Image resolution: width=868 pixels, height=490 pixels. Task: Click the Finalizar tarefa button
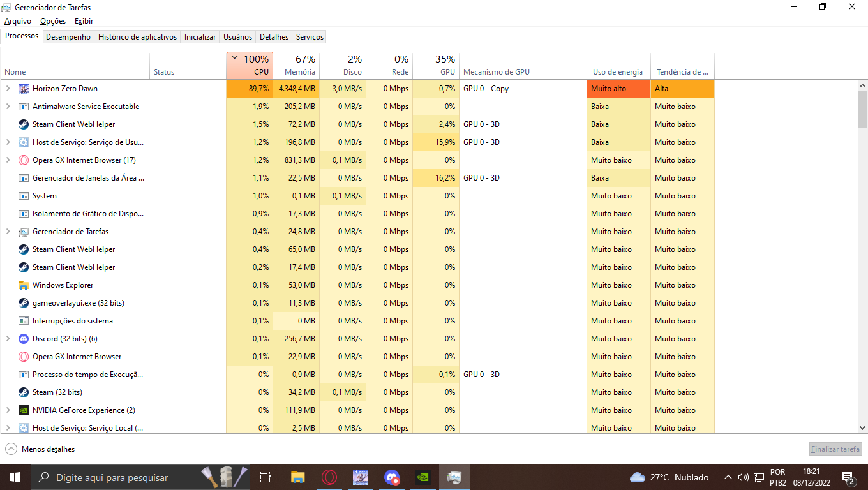click(x=835, y=449)
